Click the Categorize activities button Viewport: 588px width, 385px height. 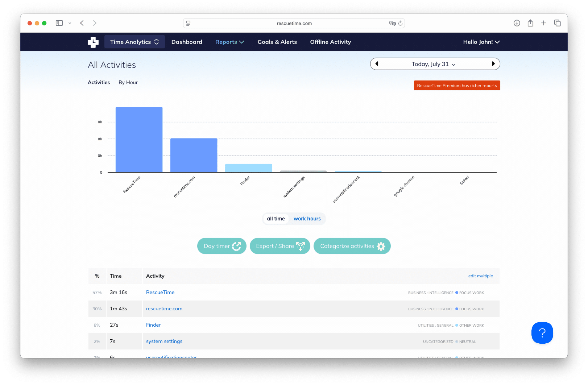coord(352,246)
